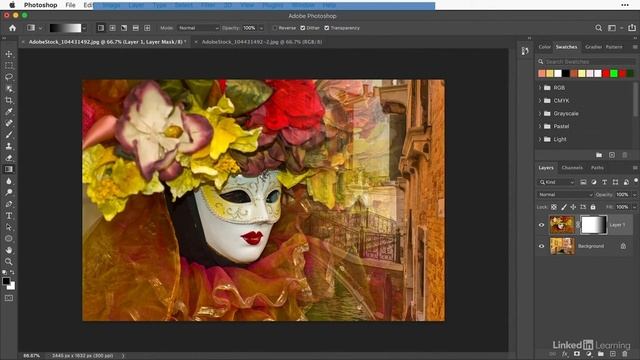
Task: Choose the Diamond Gradient style icon
Action: [x=147, y=28]
